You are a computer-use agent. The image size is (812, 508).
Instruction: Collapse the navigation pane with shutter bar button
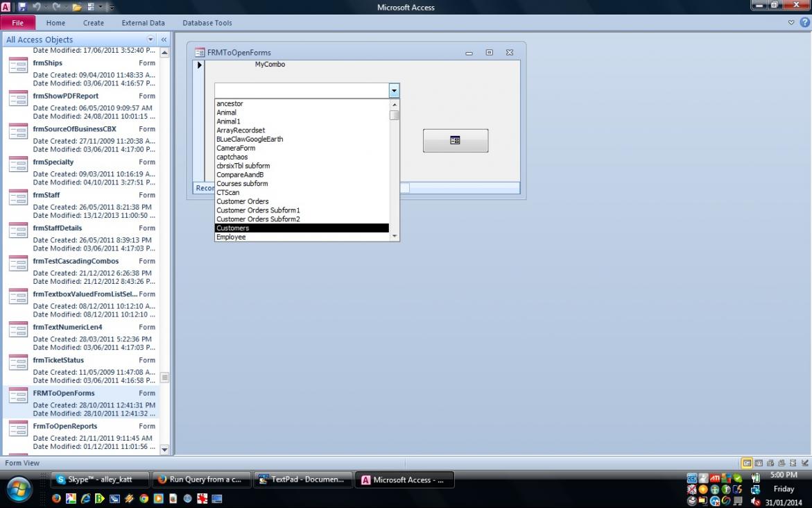[164, 40]
